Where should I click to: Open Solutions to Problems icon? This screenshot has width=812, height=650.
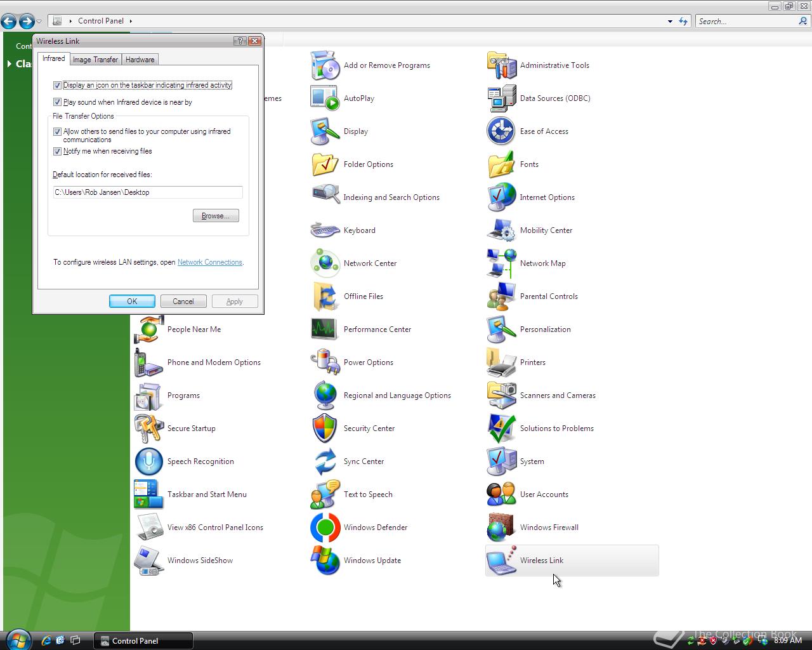502,428
